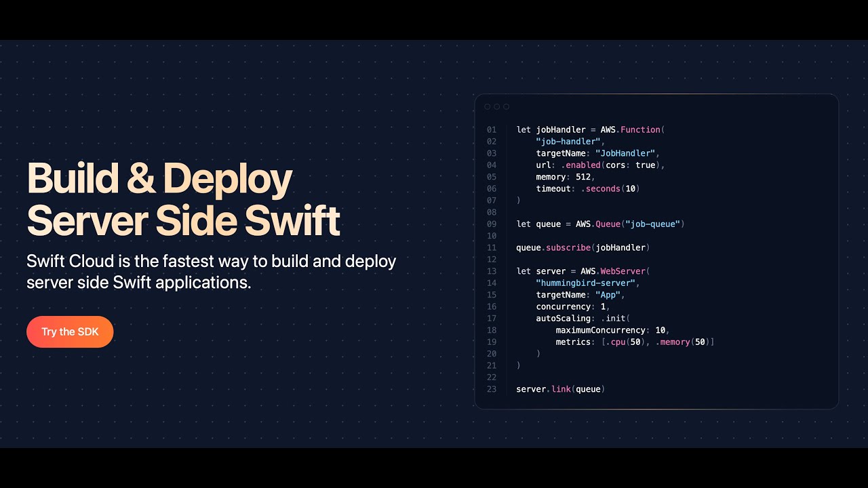The height and width of the screenshot is (488, 868).
Task: Click the maximumConcurrency: 10 line
Action: [613, 330]
